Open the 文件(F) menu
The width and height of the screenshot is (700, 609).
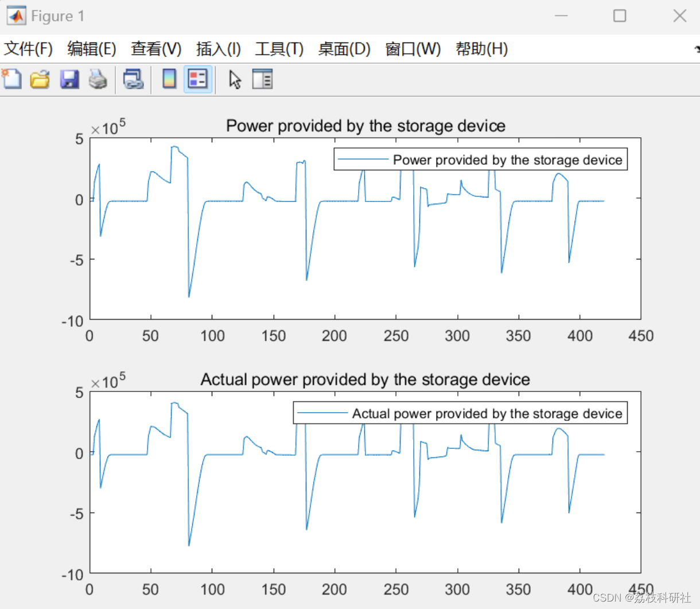coord(28,49)
